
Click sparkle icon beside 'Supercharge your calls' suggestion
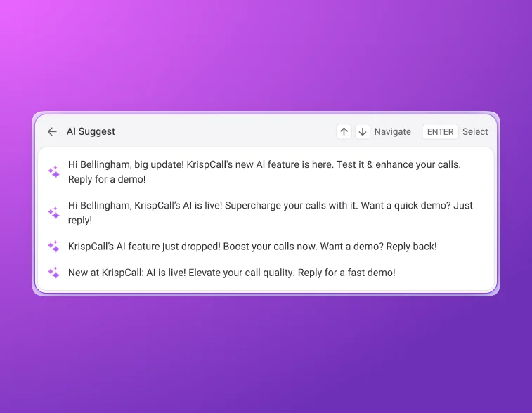pyautogui.click(x=53, y=213)
